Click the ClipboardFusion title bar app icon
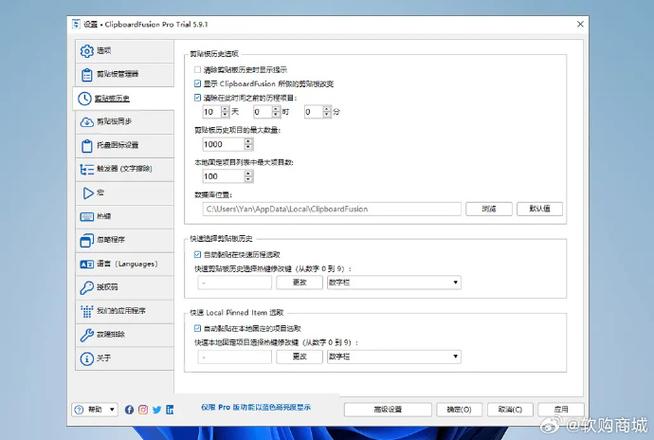Screen dimensions: 654x440 pyautogui.click(x=76, y=24)
